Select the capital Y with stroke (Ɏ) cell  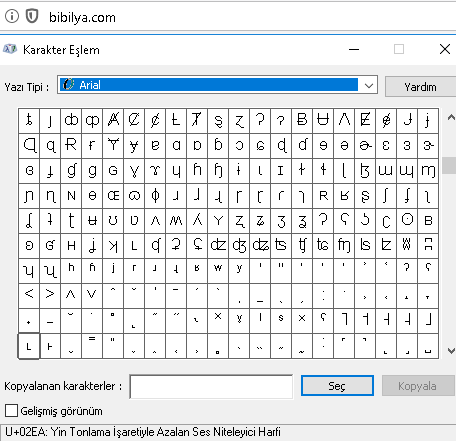[113, 145]
